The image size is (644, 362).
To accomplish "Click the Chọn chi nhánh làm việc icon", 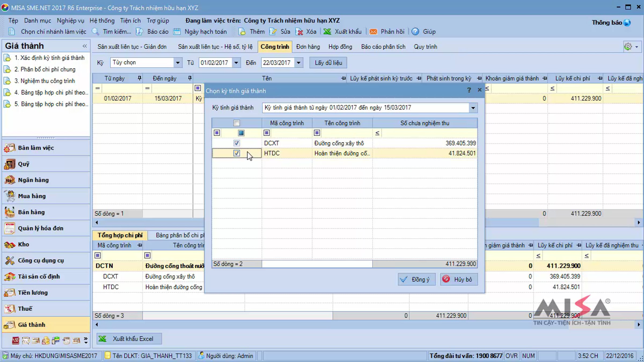I will tap(12, 32).
